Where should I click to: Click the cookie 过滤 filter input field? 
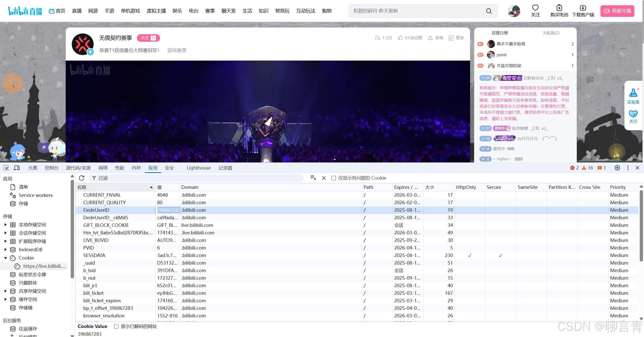pyautogui.click(x=196, y=178)
